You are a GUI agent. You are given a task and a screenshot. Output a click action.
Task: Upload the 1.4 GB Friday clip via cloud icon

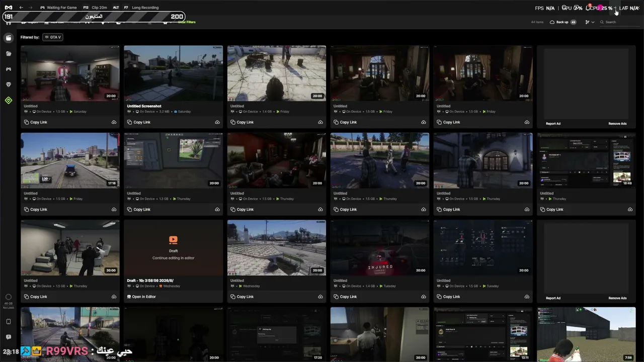(x=320, y=122)
